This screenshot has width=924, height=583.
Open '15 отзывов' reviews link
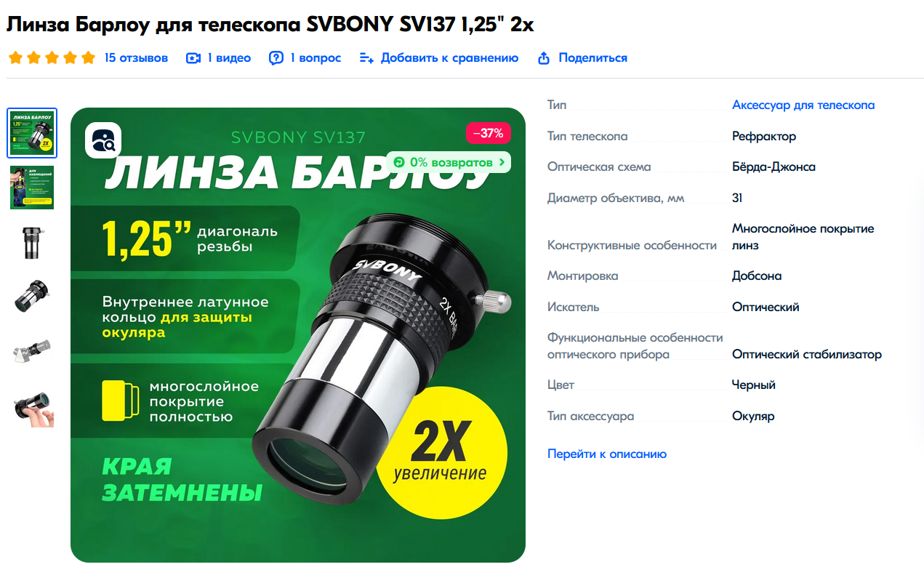click(x=136, y=58)
